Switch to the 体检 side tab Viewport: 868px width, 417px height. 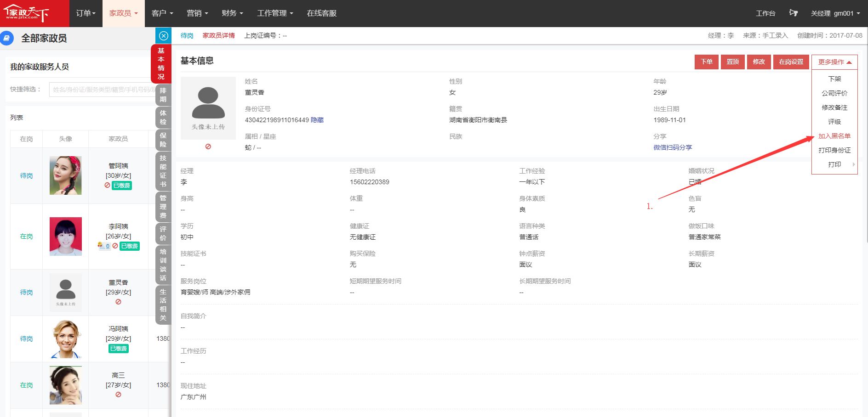pos(163,118)
